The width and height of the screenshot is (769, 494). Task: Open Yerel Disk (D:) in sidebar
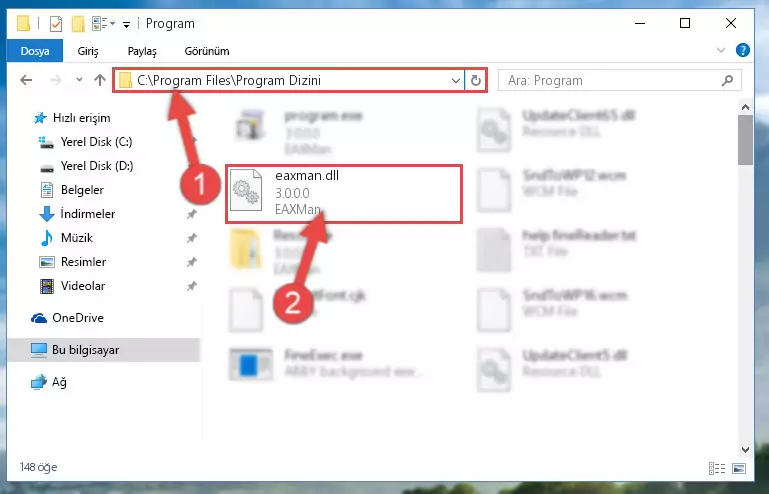click(86, 166)
